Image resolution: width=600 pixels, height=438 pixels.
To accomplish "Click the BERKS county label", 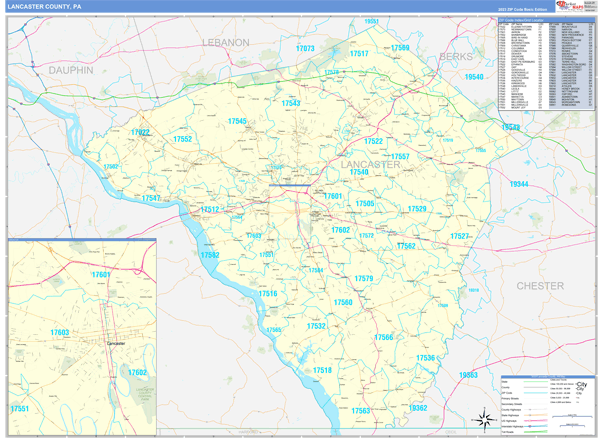I will (455, 57).
